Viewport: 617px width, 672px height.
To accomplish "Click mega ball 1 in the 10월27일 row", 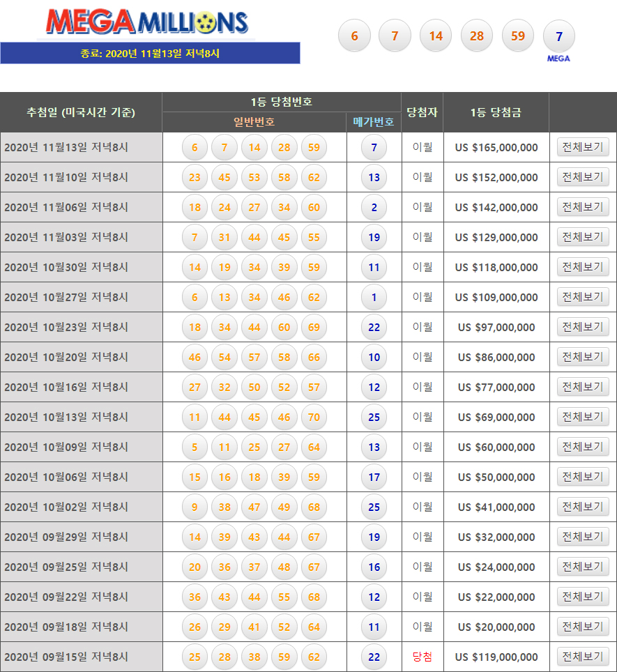I will pos(374,297).
